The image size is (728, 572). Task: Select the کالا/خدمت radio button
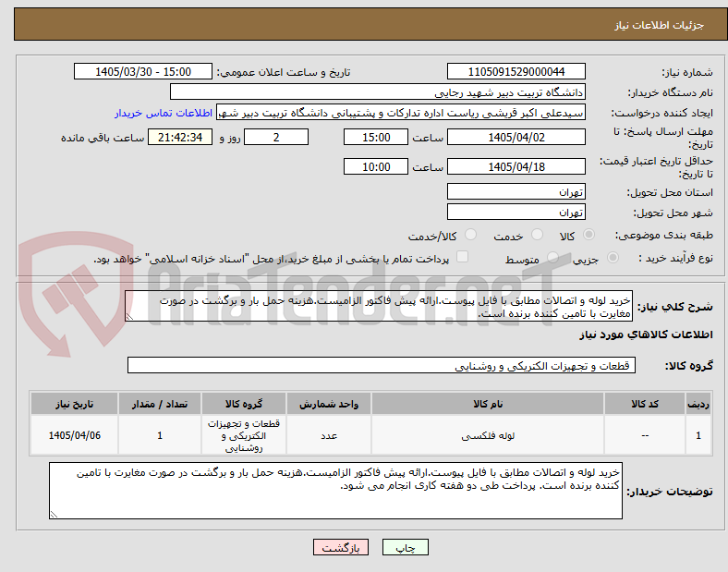coord(470,235)
